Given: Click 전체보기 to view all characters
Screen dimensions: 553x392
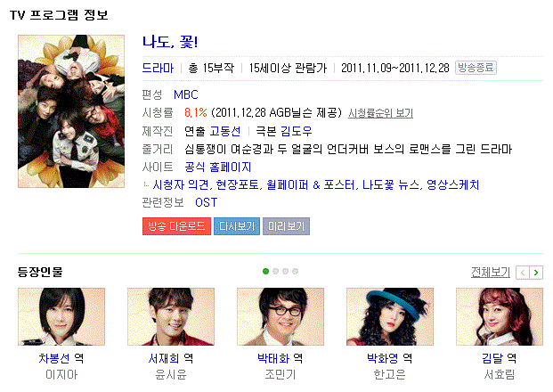Looking at the screenshot, I should [x=491, y=272].
